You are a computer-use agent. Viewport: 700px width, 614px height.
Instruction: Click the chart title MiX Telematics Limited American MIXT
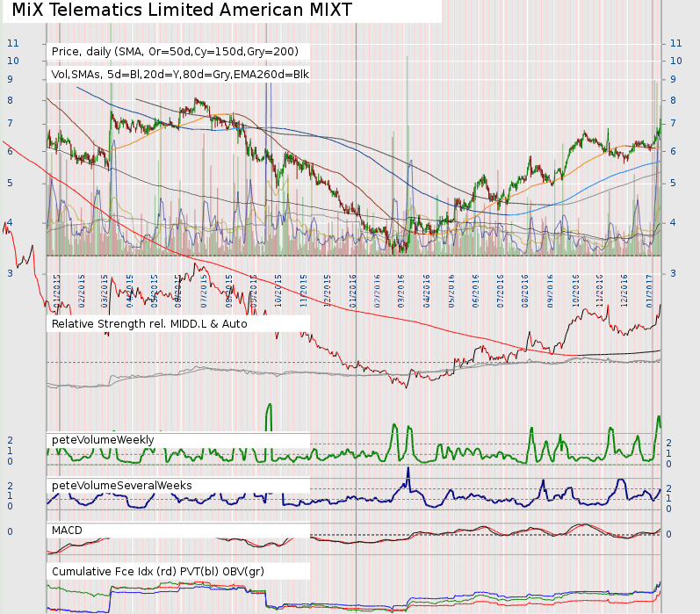[x=182, y=10]
